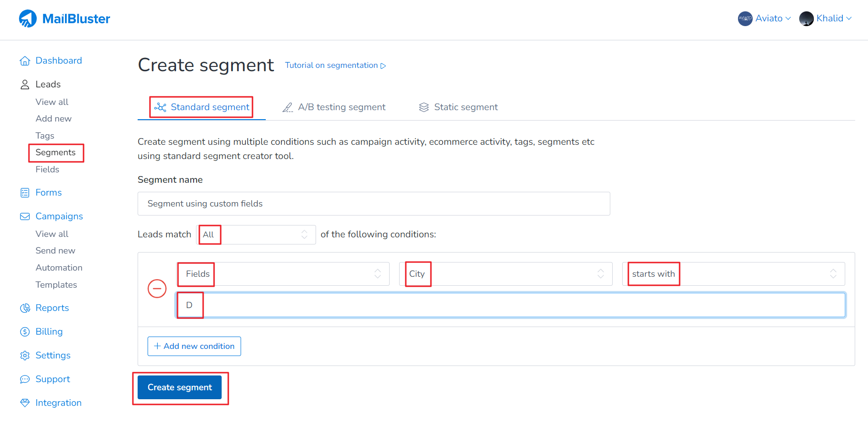This screenshot has height=422, width=868.
Task: Click the Settings gear icon
Action: pos(25,356)
